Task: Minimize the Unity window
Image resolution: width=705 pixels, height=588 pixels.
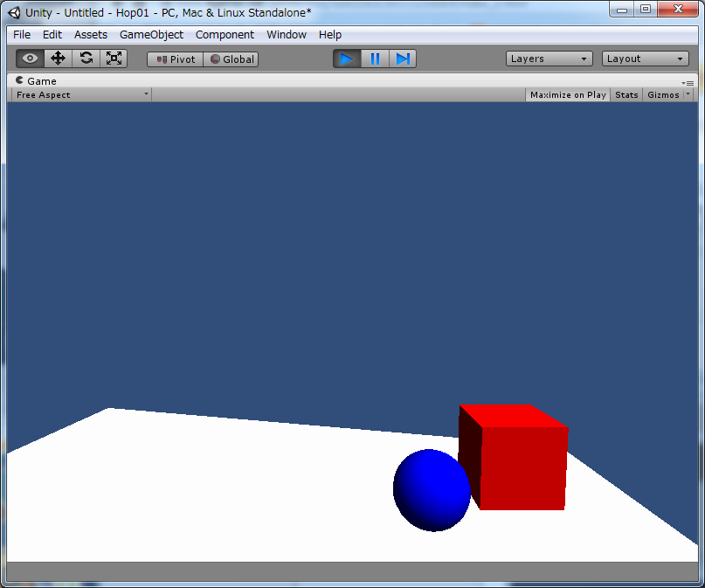Action: [622, 9]
